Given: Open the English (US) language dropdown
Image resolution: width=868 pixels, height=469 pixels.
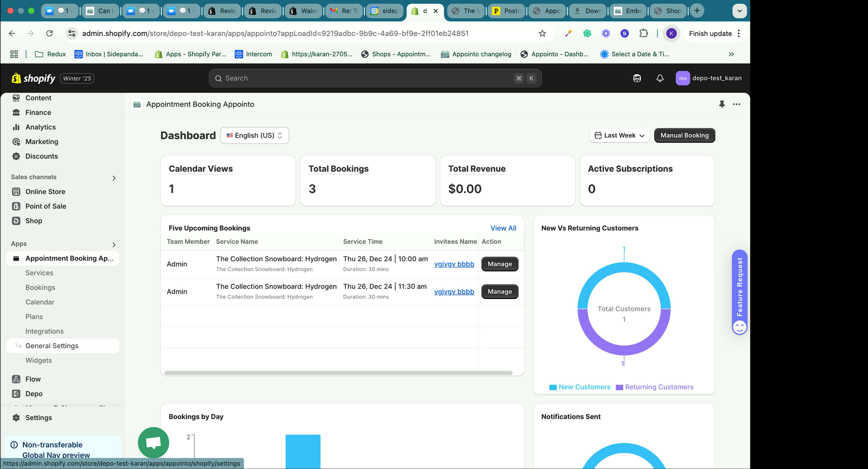Looking at the screenshot, I should (254, 135).
